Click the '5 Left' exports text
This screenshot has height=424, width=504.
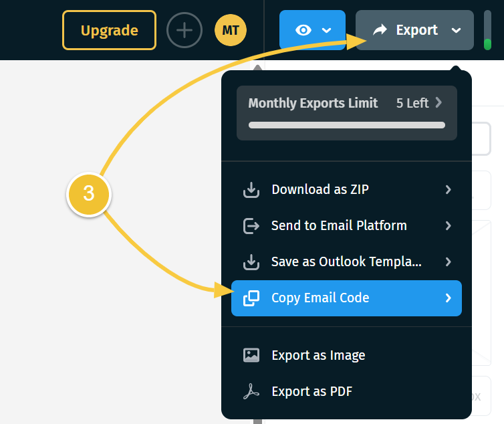(412, 103)
